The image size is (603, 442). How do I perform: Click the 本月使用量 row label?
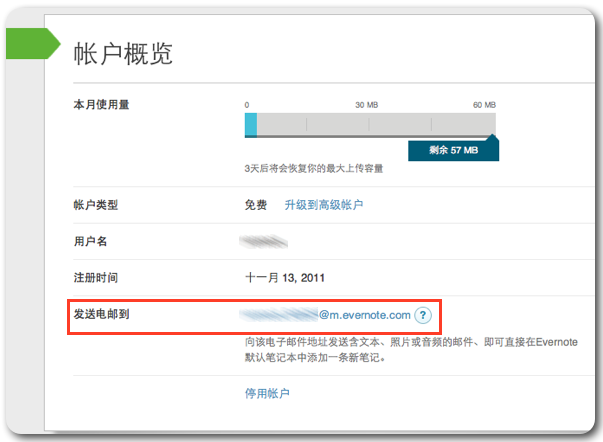click(x=103, y=104)
